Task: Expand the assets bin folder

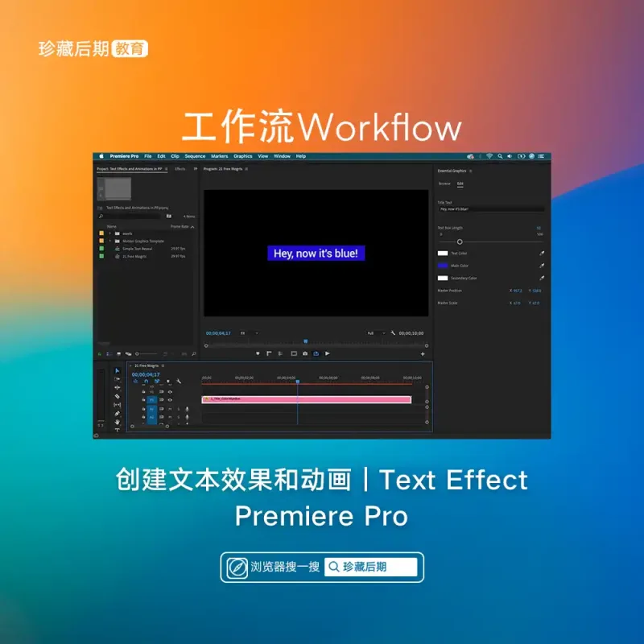Action: pos(109,233)
